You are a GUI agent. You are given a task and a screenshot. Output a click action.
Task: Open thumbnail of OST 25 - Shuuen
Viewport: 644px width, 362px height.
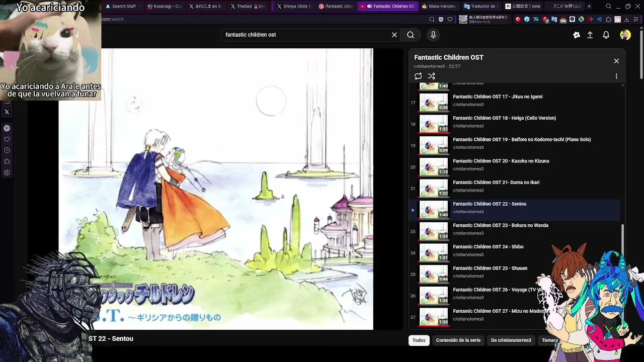434,274
